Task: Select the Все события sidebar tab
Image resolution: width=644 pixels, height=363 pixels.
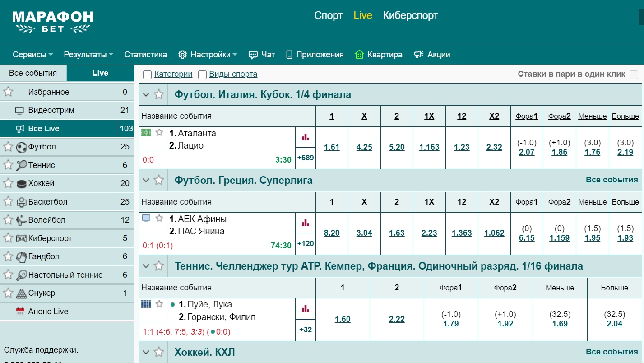Action: pyautogui.click(x=33, y=73)
